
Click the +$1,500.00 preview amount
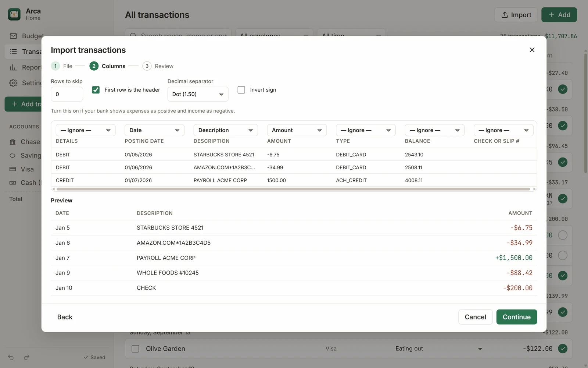(x=514, y=258)
